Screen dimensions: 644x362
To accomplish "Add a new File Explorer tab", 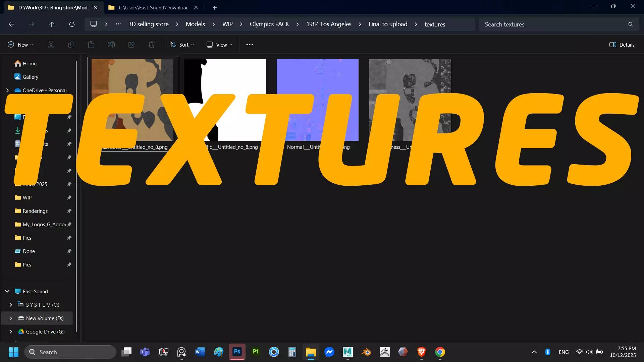I will point(215,7).
